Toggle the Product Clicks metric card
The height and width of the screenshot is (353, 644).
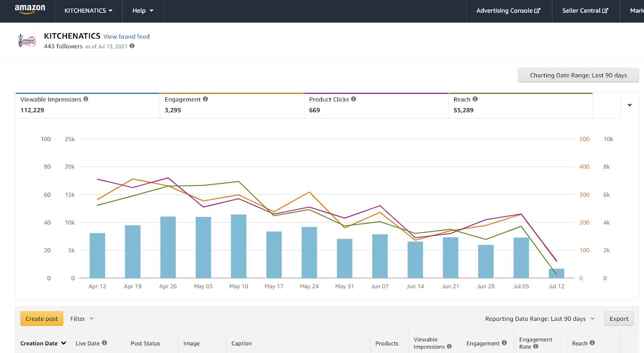(376, 105)
